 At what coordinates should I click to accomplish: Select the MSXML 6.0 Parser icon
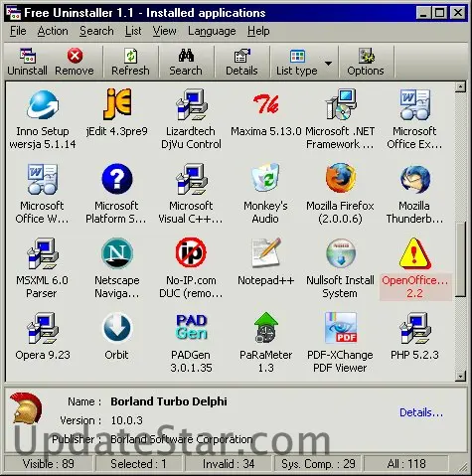pyautogui.click(x=43, y=253)
